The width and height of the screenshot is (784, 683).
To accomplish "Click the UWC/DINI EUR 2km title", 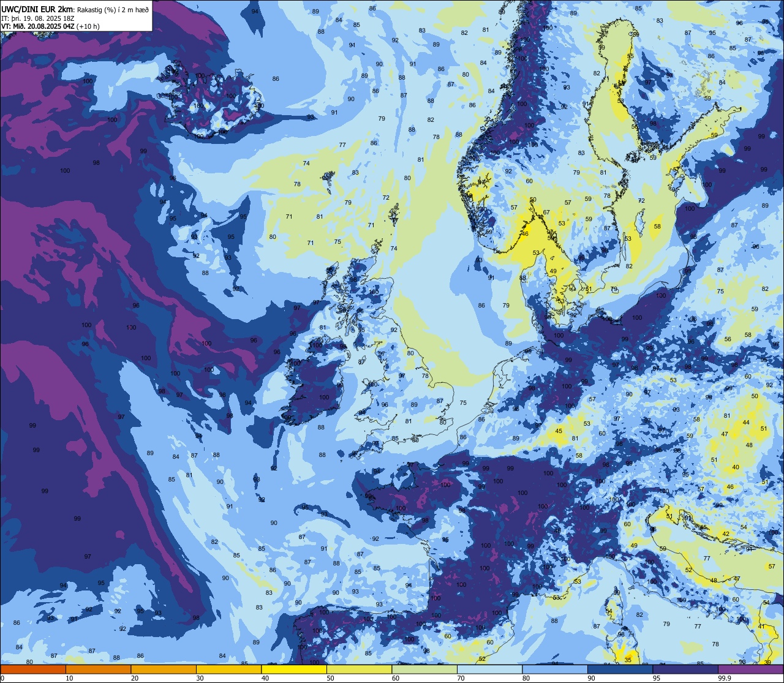I will click(38, 9).
